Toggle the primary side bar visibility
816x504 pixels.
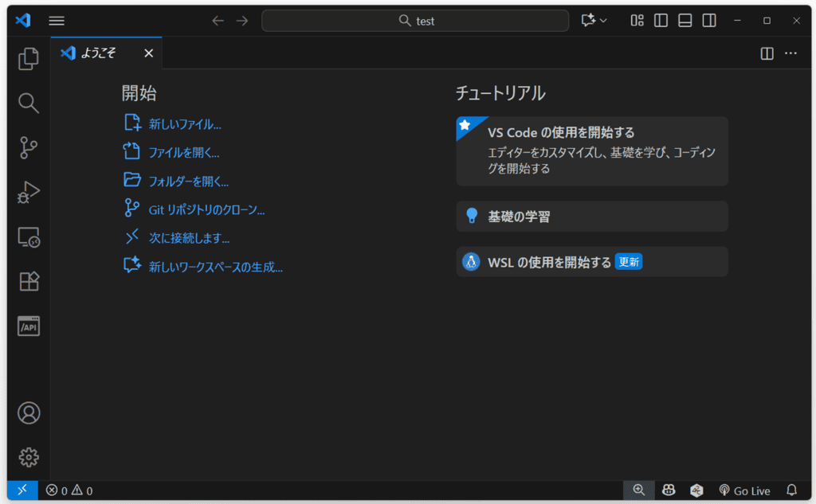[661, 21]
